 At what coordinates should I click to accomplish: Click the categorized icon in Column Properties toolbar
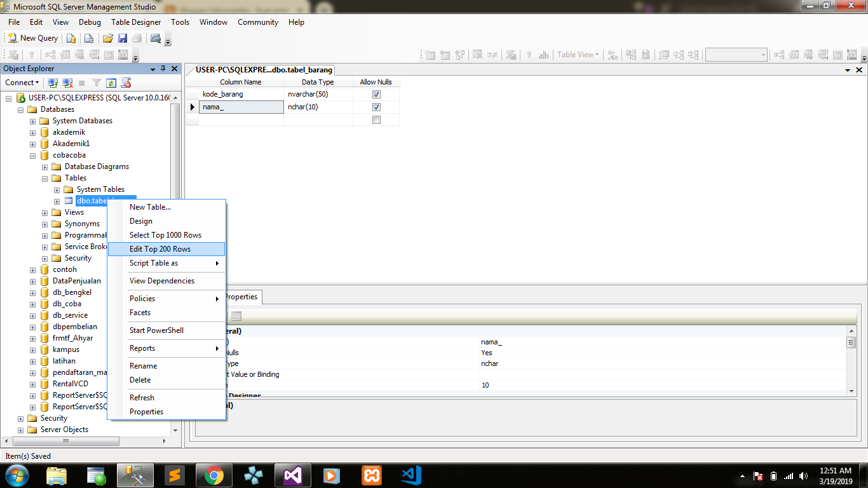click(236, 316)
